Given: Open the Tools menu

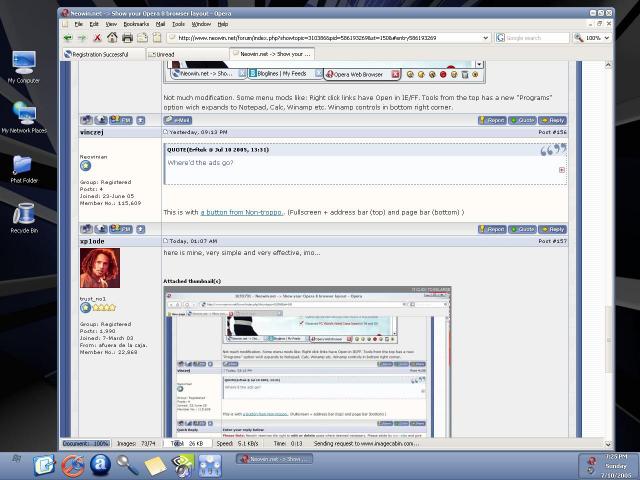Looking at the screenshot, I should coord(178,24).
